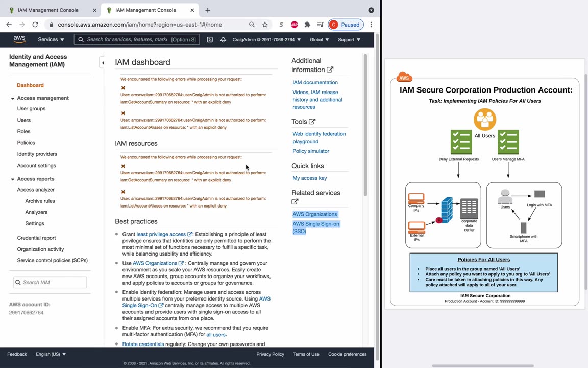Open a new browser tab with plus icon
The image size is (588, 368).
click(208, 10)
